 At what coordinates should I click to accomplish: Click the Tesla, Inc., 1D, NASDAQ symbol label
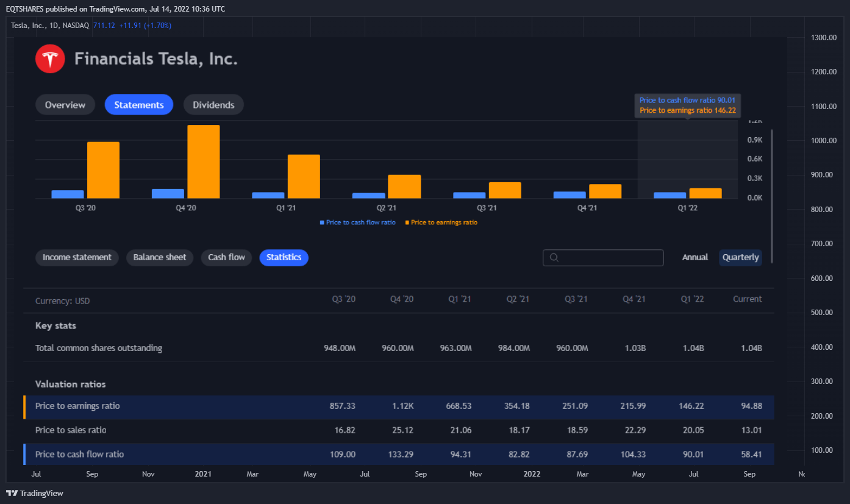coord(50,26)
